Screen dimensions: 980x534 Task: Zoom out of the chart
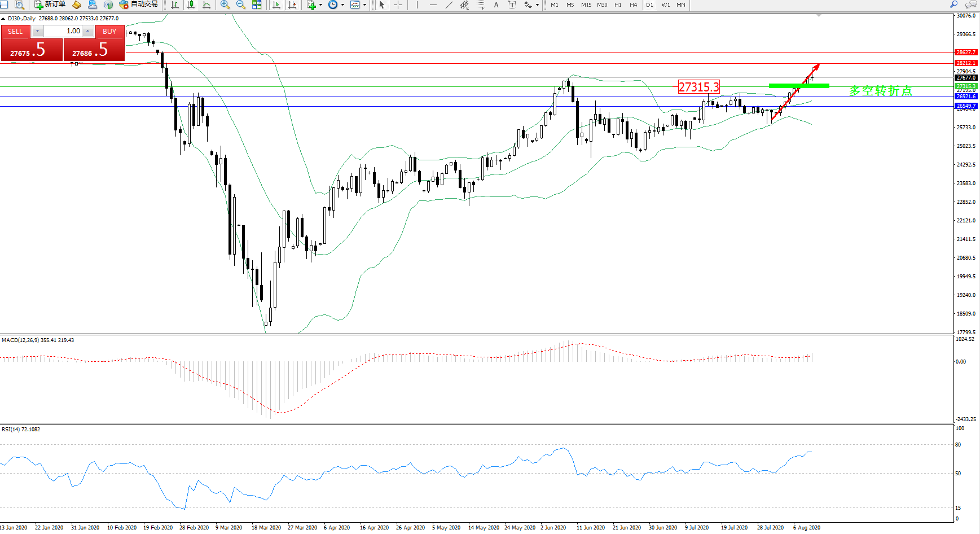click(241, 5)
